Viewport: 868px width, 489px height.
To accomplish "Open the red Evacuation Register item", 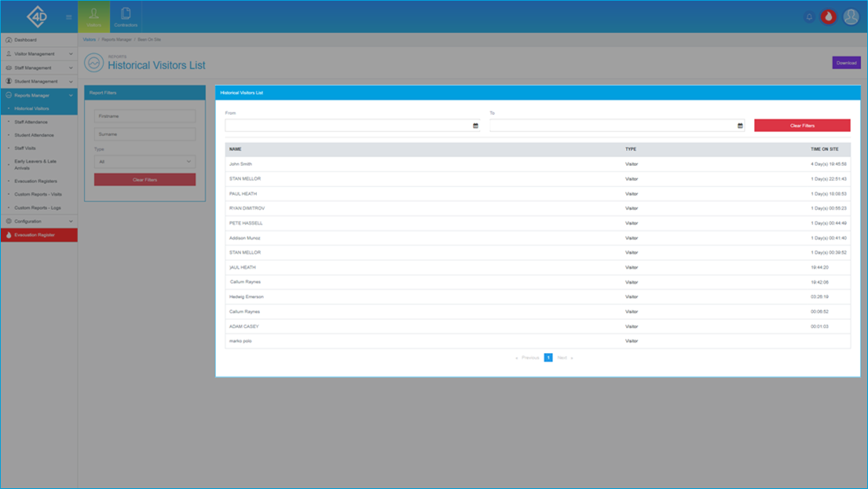I will pyautogui.click(x=38, y=235).
